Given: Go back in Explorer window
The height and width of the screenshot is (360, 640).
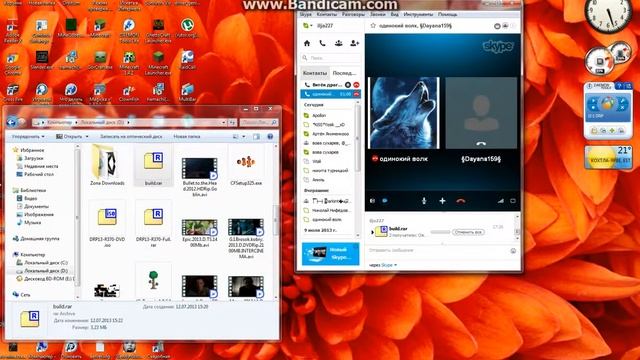Looking at the screenshot, I should point(11,122).
